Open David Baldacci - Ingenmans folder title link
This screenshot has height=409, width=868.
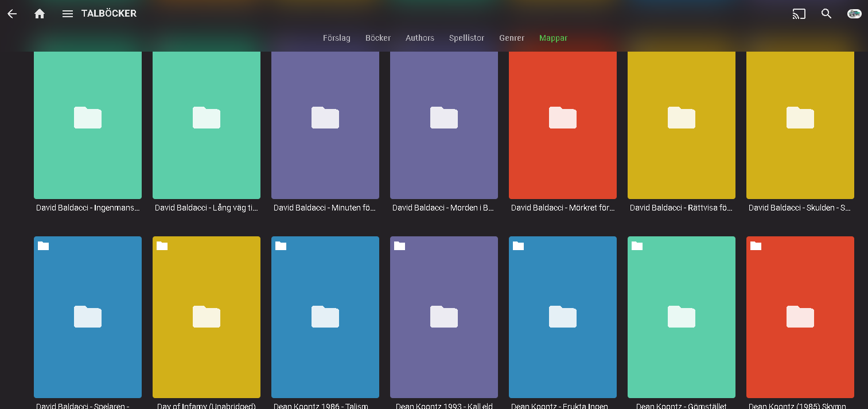(x=88, y=208)
